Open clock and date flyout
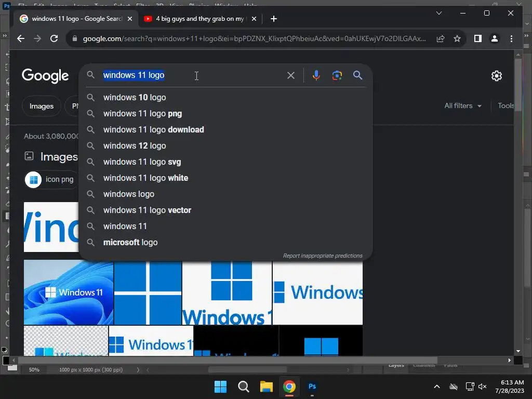 click(510, 387)
